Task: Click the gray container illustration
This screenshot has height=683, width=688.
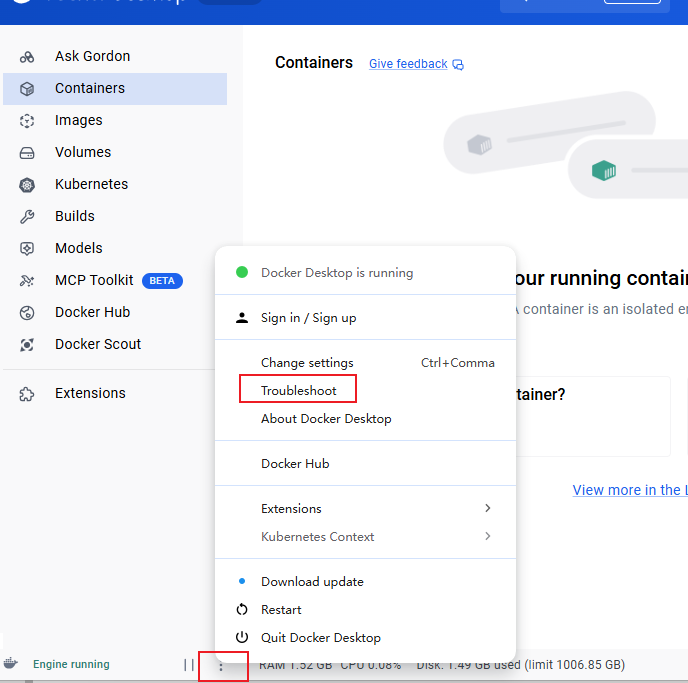Action: (480, 145)
